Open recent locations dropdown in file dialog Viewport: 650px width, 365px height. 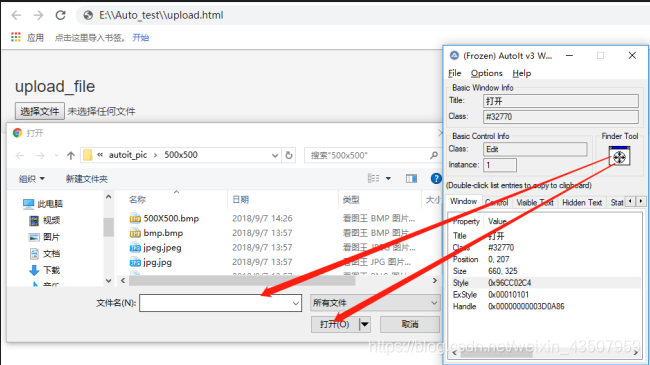(57, 156)
